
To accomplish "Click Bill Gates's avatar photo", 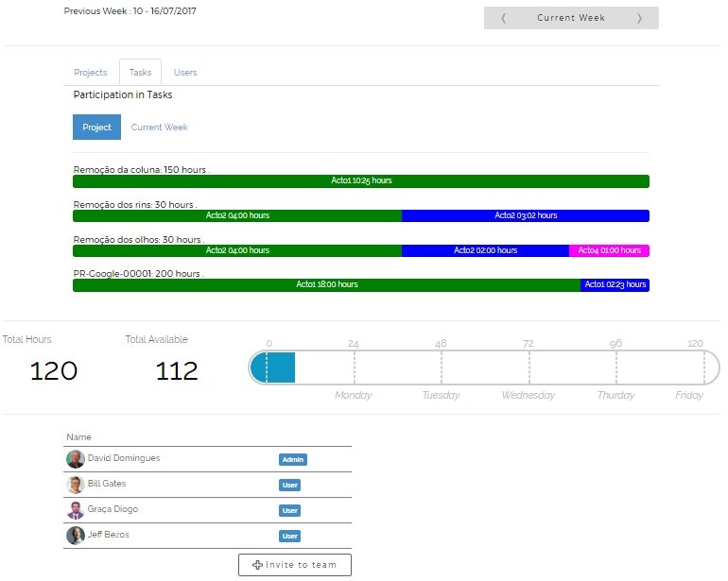I will pos(76,485).
